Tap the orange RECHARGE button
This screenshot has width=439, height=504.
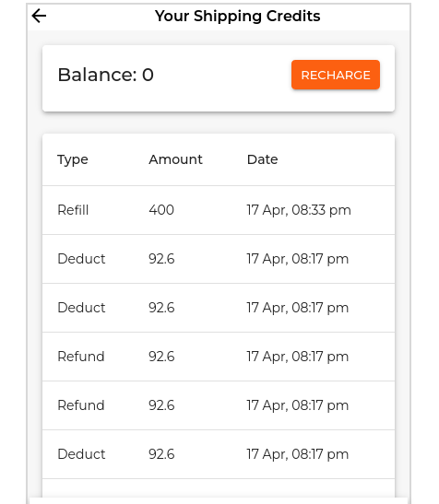tap(336, 75)
